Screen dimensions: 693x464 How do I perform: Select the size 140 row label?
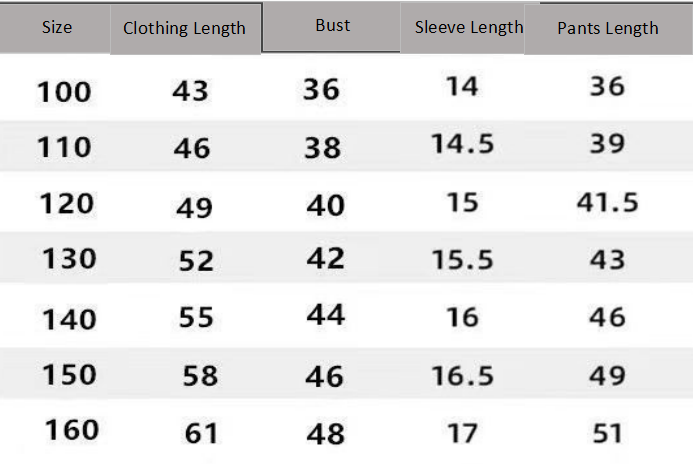pyautogui.click(x=69, y=319)
